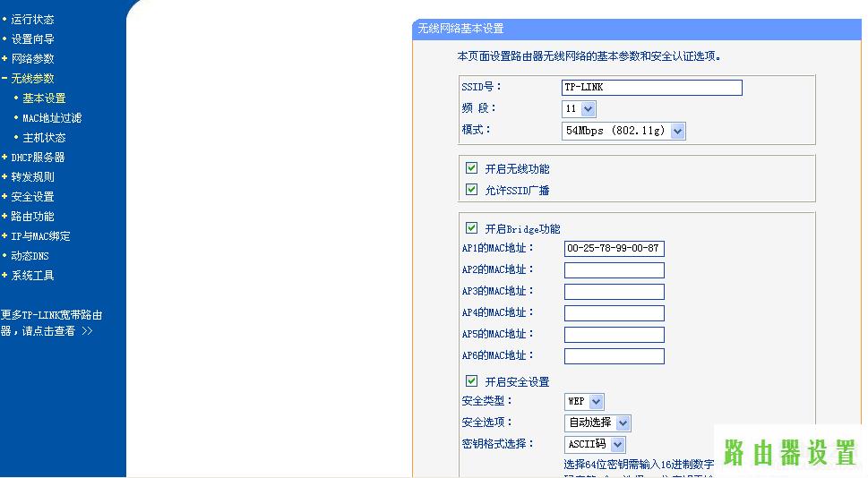This screenshot has height=478, width=868.
Task: Click AP3的MAC地址 input field
Action: click(x=614, y=292)
